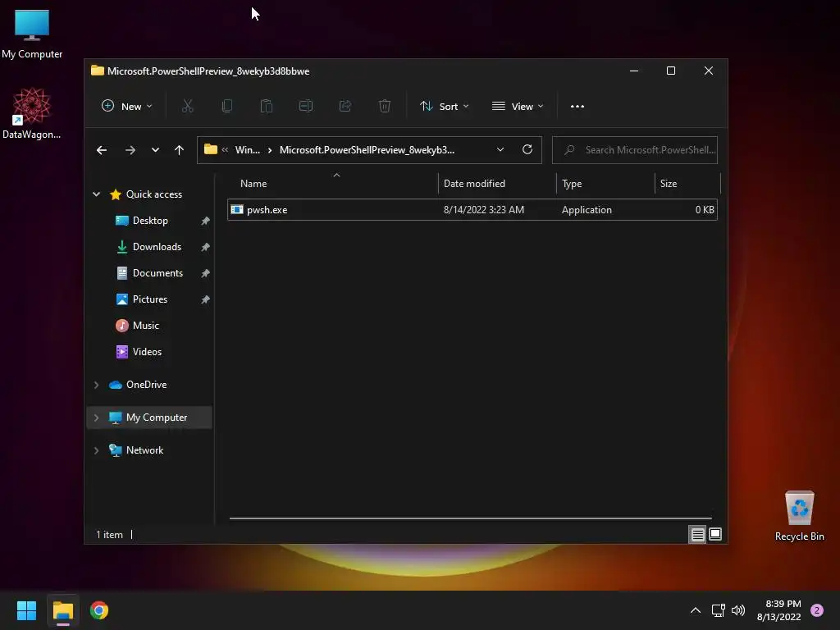Screen dimensions: 840x630
Task: Open the Recycle Bin on desktop
Action: tap(799, 517)
